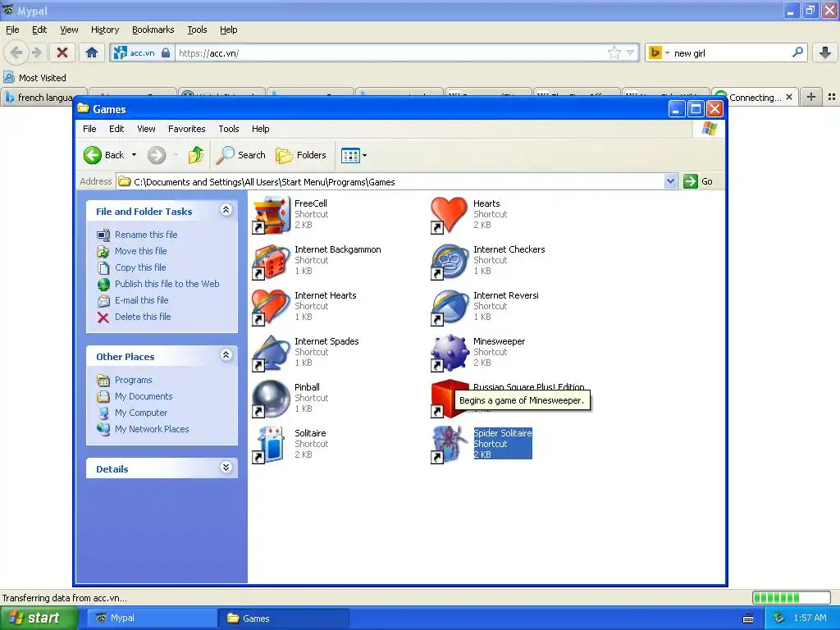This screenshot has height=630, width=840.
Task: Click the green Go arrow button
Action: [x=691, y=181]
